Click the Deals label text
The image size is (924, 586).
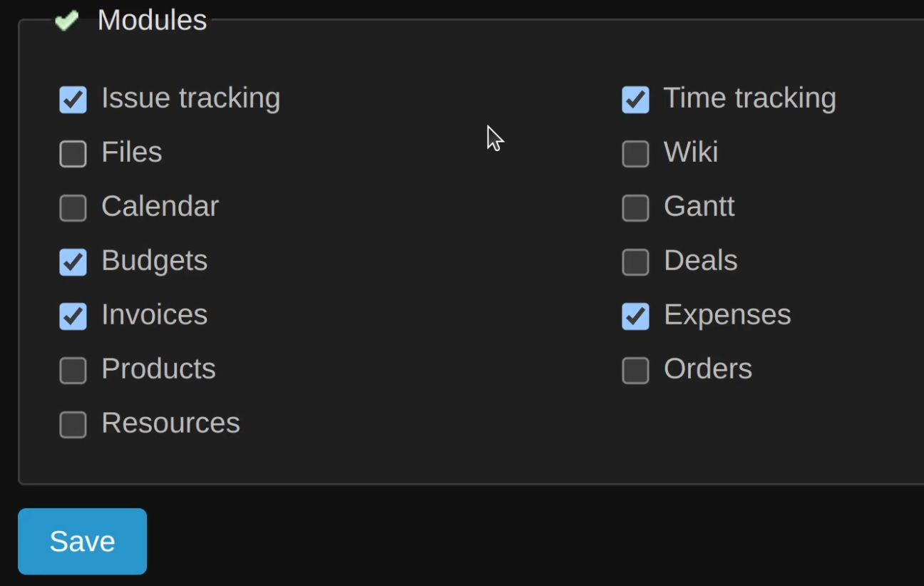point(700,261)
